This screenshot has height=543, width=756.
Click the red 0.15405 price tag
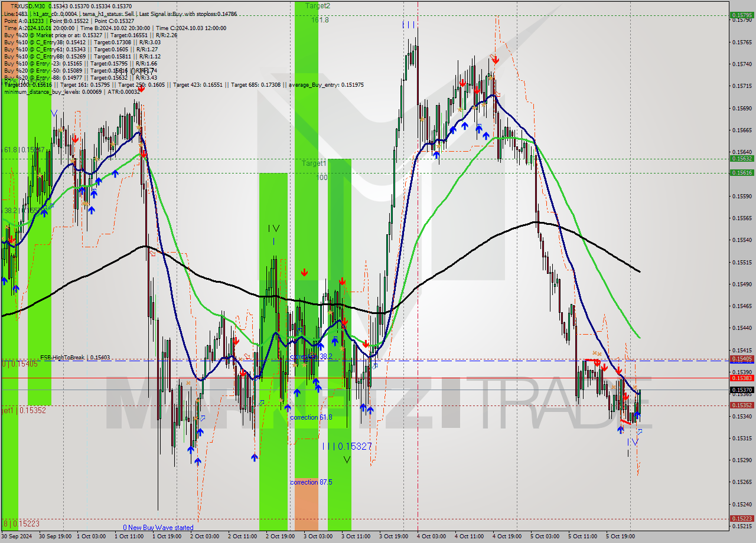pyautogui.click(x=742, y=359)
